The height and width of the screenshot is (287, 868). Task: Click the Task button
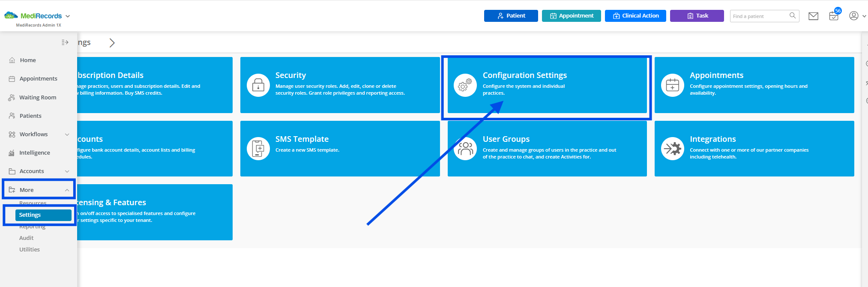pyautogui.click(x=697, y=16)
